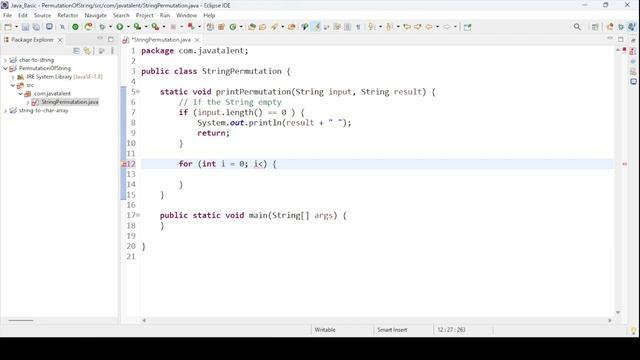Open the File menu
Image resolution: width=640 pixels, height=360 pixels.
(x=7, y=16)
